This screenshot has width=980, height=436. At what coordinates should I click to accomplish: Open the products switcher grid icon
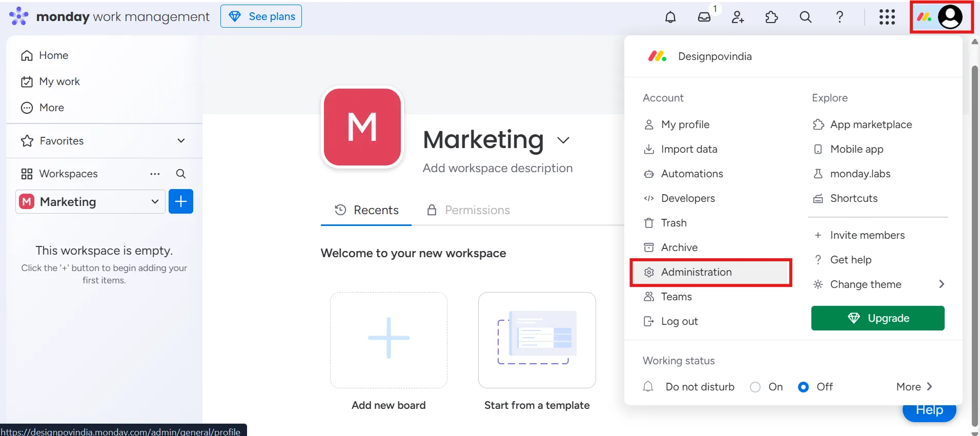[887, 17]
